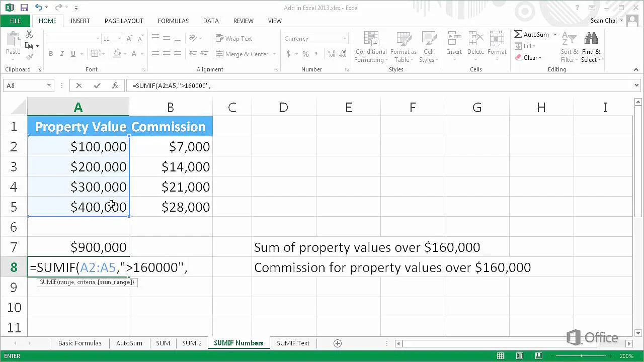The image size is (644, 362).
Task: Toggle Bold formatting
Action: point(50,53)
